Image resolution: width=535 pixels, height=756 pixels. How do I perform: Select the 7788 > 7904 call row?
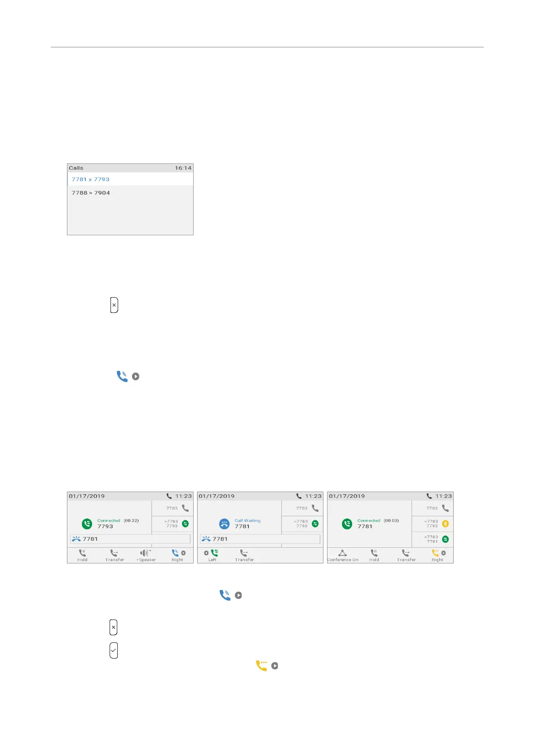[130, 193]
